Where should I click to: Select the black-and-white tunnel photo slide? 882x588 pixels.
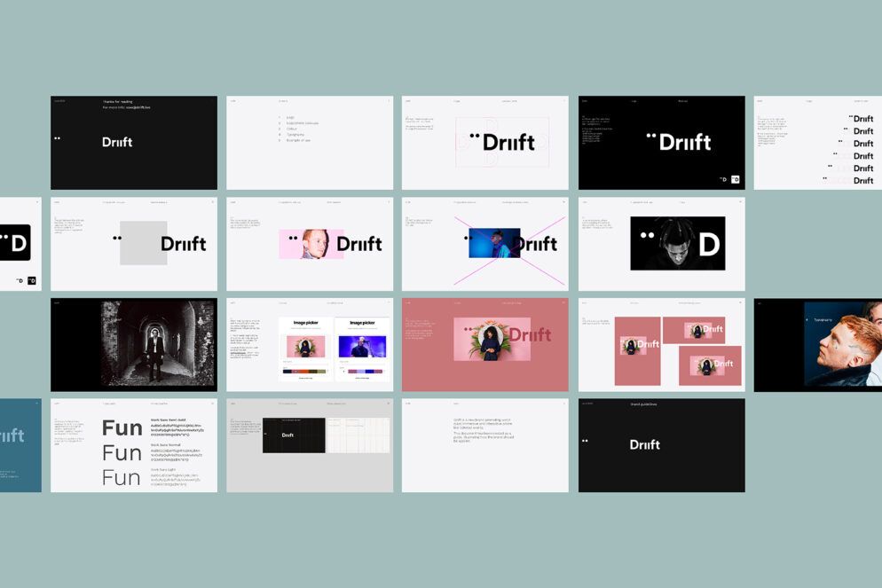point(133,344)
